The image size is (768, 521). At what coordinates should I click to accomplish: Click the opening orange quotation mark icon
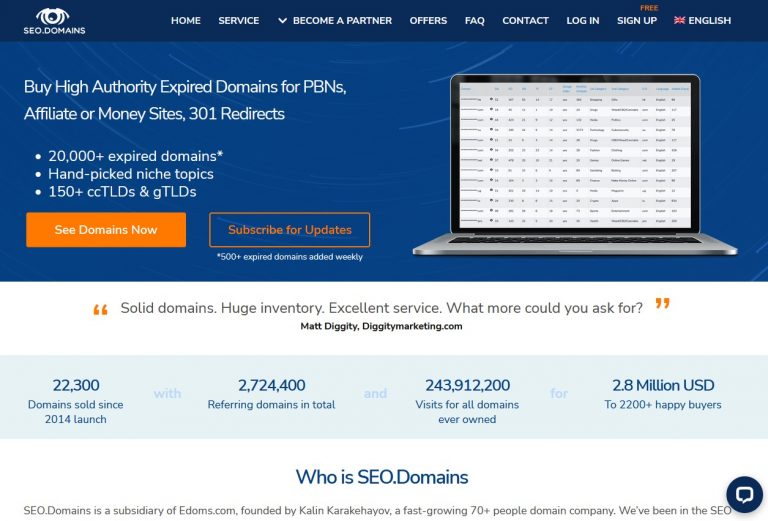pyautogui.click(x=100, y=310)
